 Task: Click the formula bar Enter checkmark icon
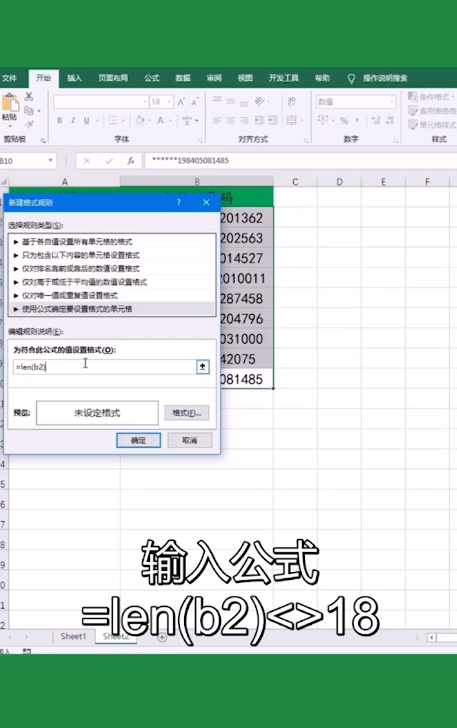click(x=109, y=161)
